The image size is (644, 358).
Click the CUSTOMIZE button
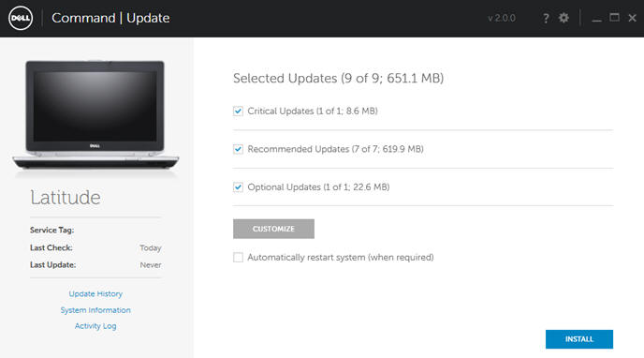tap(273, 229)
